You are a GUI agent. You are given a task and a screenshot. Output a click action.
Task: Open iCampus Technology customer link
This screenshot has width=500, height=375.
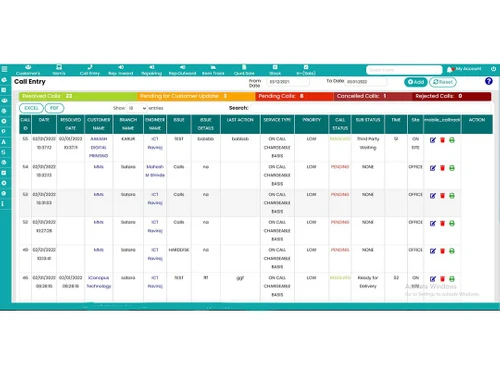(99, 282)
